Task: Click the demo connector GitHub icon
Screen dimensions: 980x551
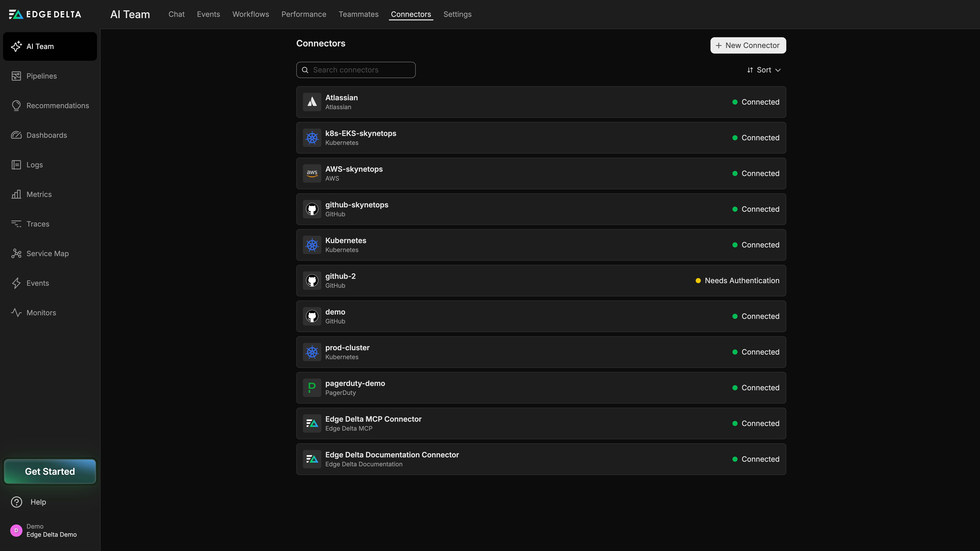Action: pyautogui.click(x=312, y=316)
